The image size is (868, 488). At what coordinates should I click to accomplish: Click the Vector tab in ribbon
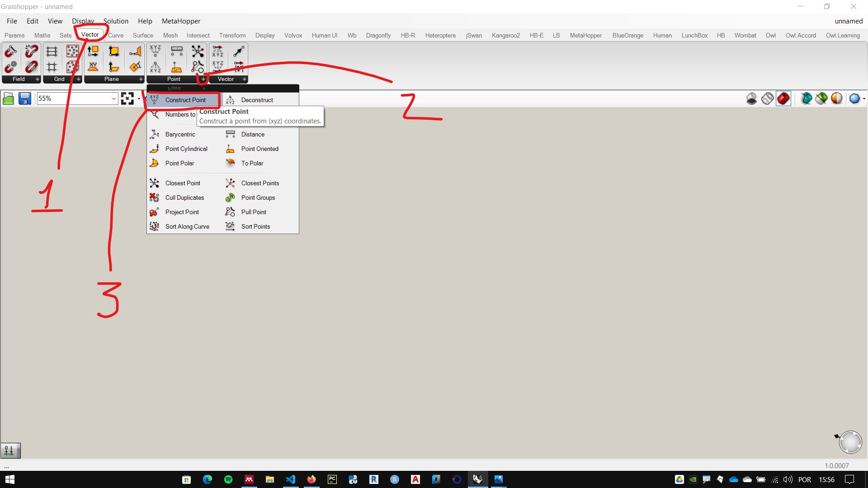click(x=90, y=34)
